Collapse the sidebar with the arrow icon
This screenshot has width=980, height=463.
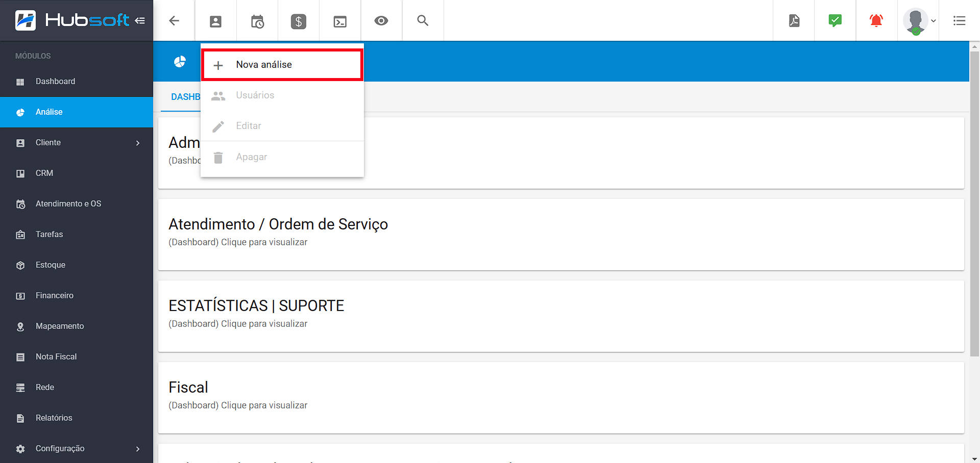click(x=140, y=20)
